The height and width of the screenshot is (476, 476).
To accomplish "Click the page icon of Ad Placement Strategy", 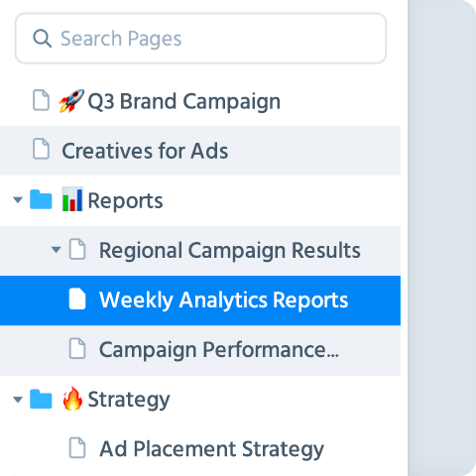I will coord(77,448).
